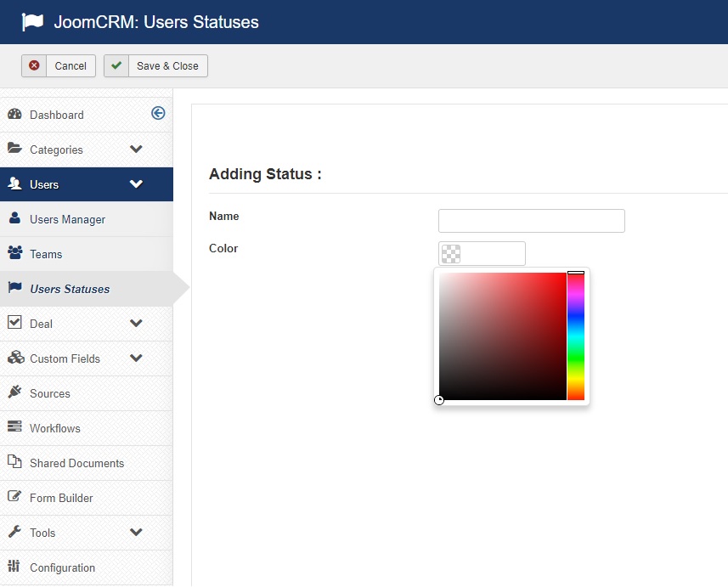Expand the Categories submenu chevron
Image resolution: width=728 pixels, height=587 pixels.
tap(136, 150)
